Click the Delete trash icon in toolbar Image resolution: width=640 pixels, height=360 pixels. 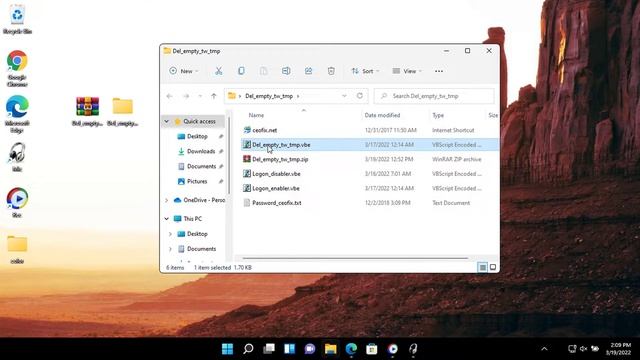pos(331,71)
